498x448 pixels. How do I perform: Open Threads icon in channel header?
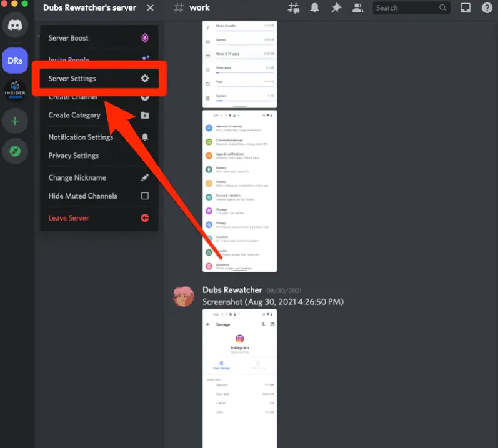click(x=294, y=8)
